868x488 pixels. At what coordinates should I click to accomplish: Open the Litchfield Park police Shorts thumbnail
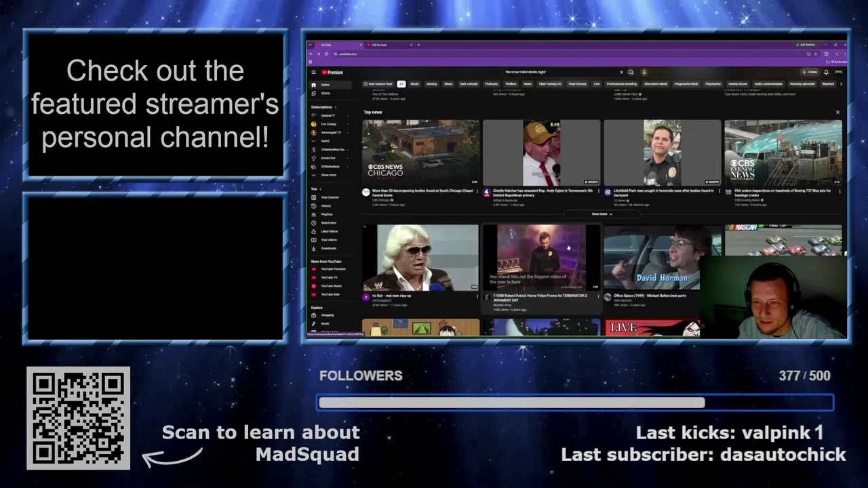pyautogui.click(x=663, y=152)
